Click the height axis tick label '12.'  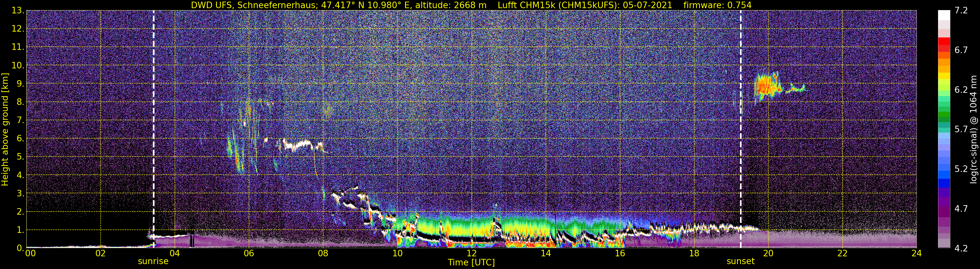tap(18, 29)
